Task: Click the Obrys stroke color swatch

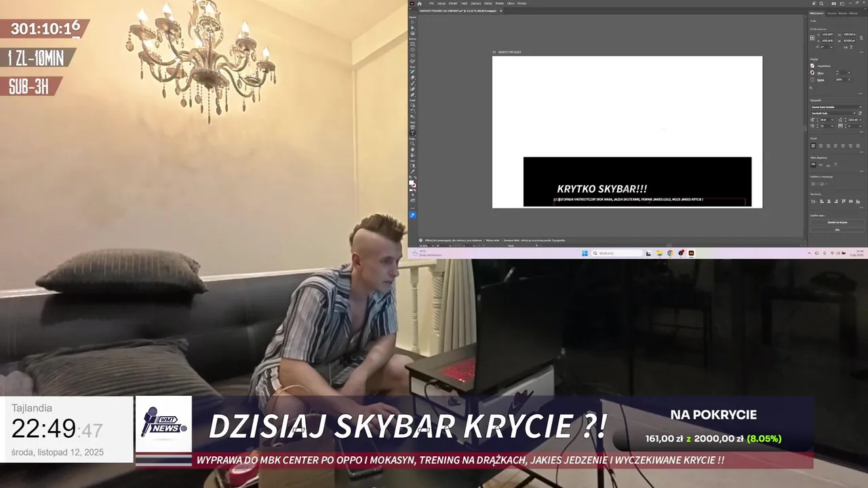Action: 812,73
